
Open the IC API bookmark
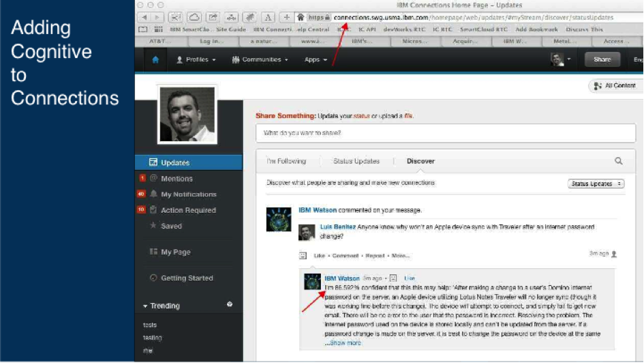click(367, 29)
